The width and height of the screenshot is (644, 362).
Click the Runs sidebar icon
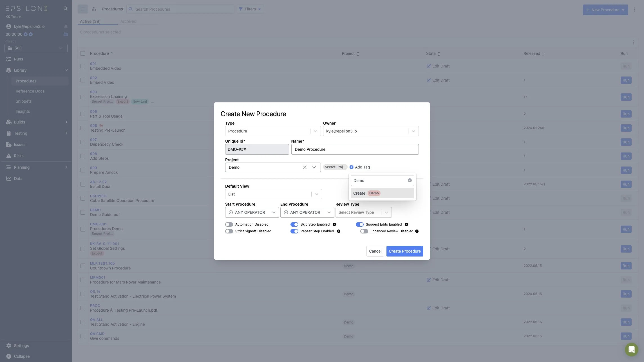click(9, 59)
